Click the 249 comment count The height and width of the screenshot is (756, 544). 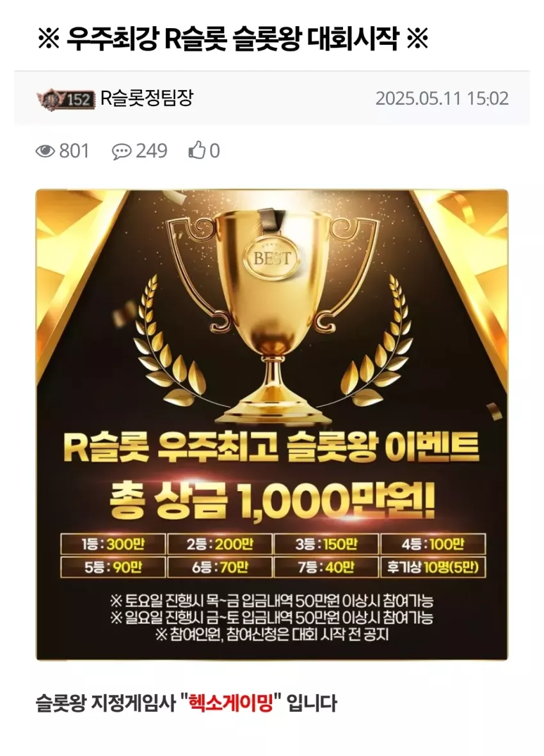[x=151, y=152]
